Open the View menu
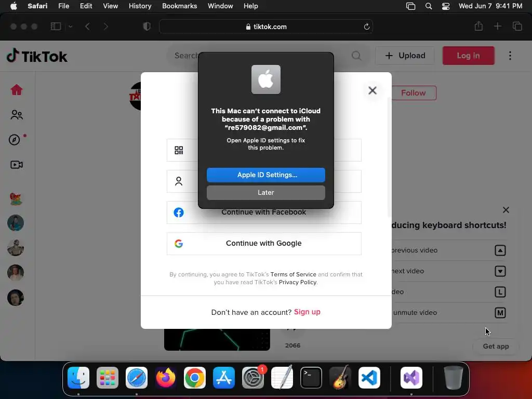Screen dimensions: 532x399 (x=110, y=6)
